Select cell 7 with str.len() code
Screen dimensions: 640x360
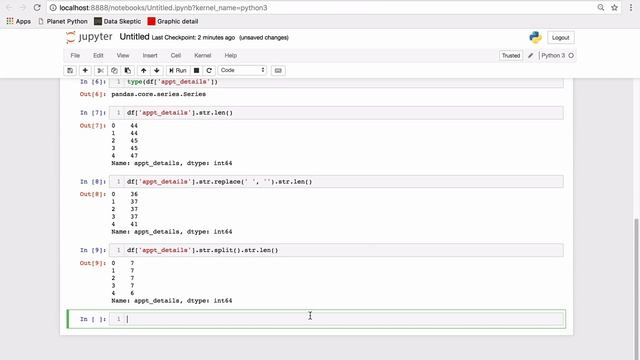[x=336, y=113]
